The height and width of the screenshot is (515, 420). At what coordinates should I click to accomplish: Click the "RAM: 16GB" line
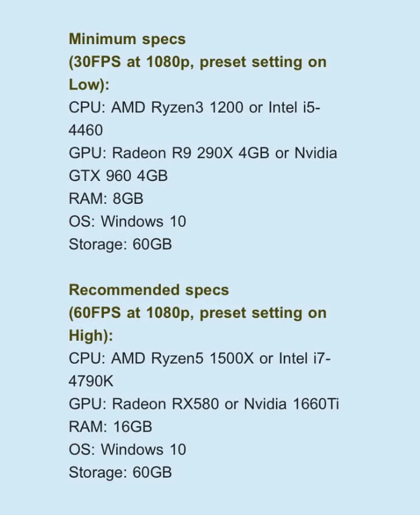[x=111, y=427]
